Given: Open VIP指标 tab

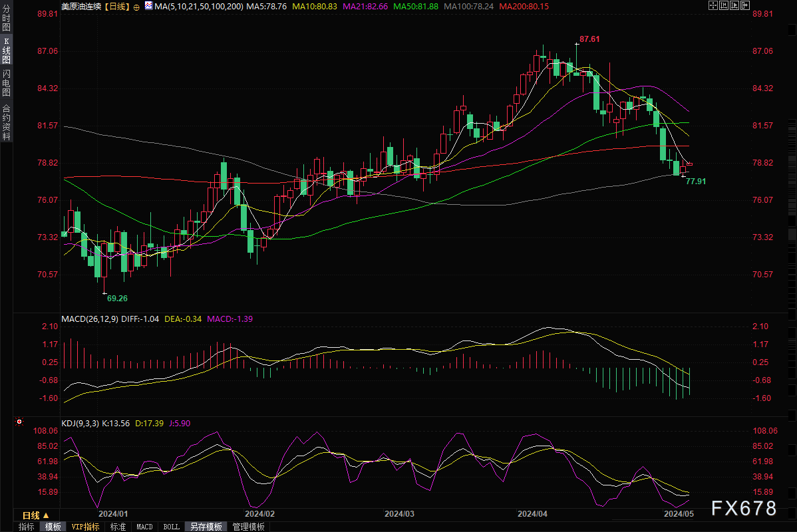Looking at the screenshot, I should click(x=85, y=527).
